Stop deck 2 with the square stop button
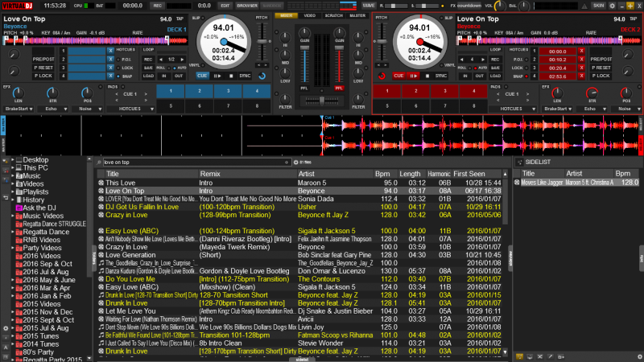The image size is (644, 362). click(427, 76)
